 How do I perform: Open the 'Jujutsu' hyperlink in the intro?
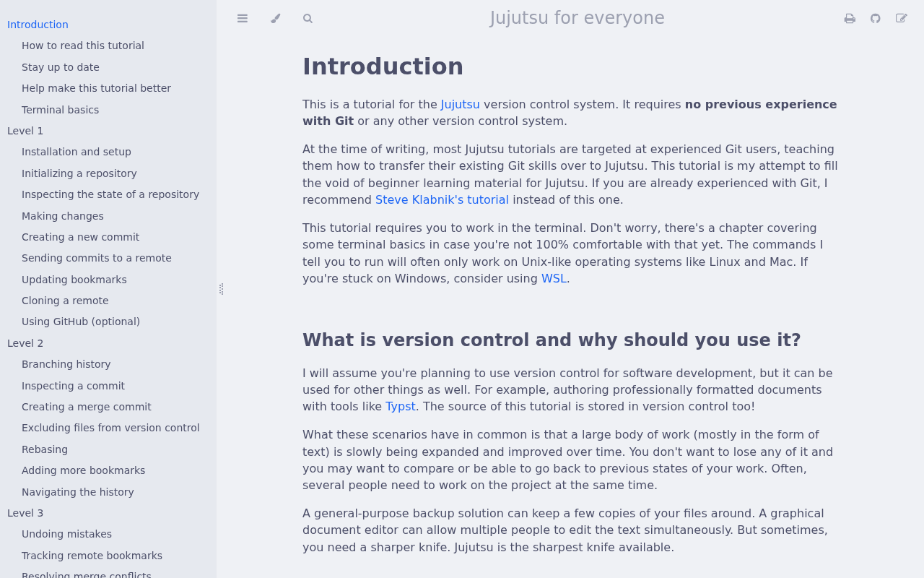coord(460,103)
